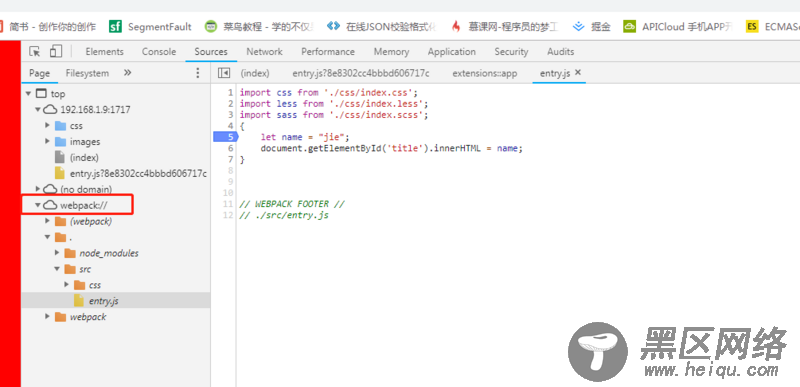Viewport: 800px width, 387px height.
Task: Collapse the top frame tree node
Action: tap(28, 93)
